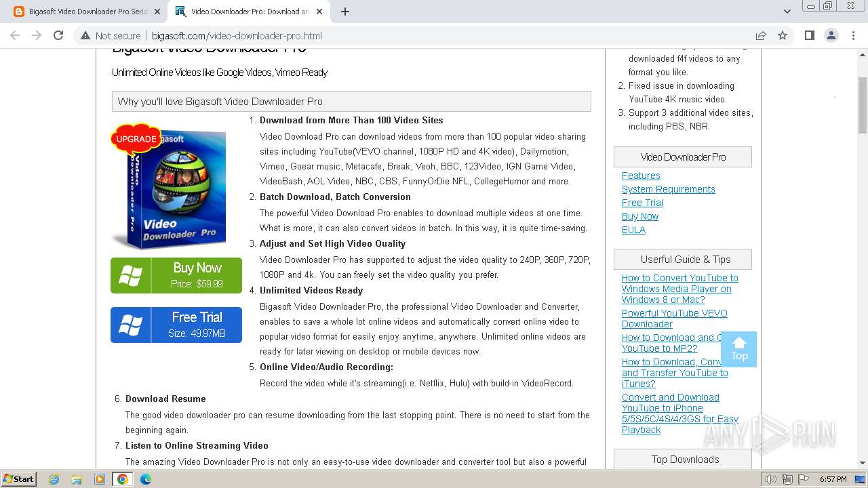Click the Top Downloads heading

683,459
